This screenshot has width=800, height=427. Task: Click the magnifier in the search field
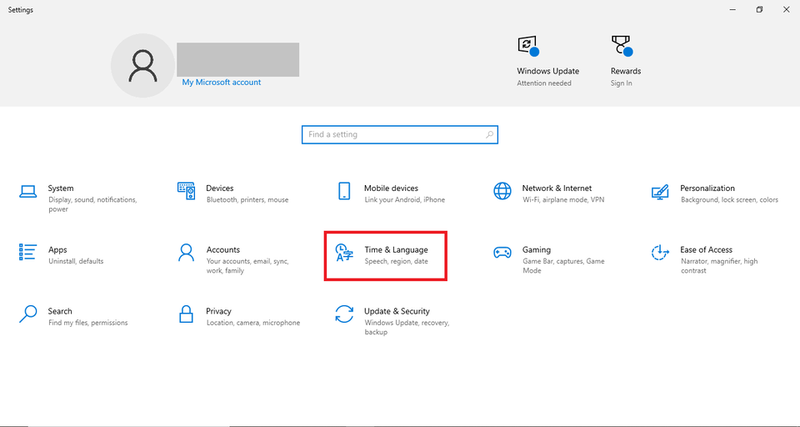(488, 134)
